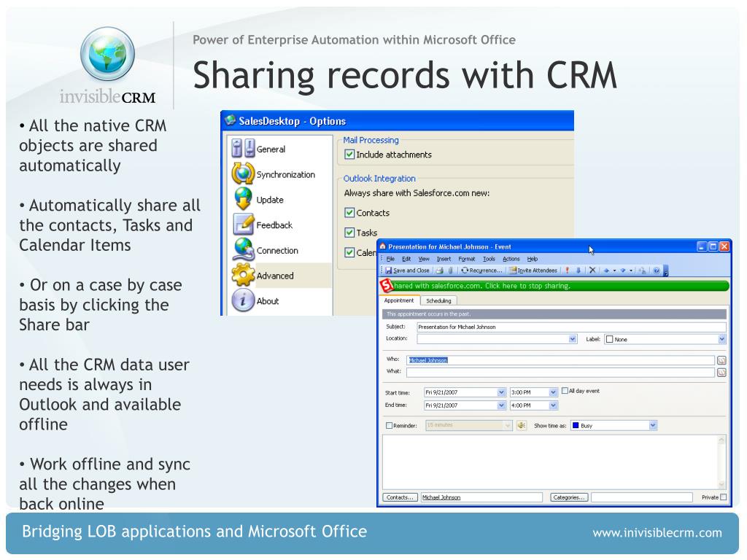Click the What input field

[561, 373]
